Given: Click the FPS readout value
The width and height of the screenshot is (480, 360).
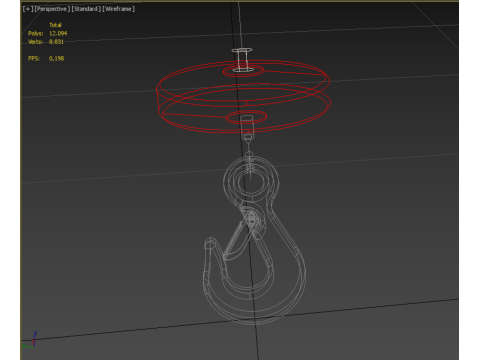Looking at the screenshot, I should 56,58.
